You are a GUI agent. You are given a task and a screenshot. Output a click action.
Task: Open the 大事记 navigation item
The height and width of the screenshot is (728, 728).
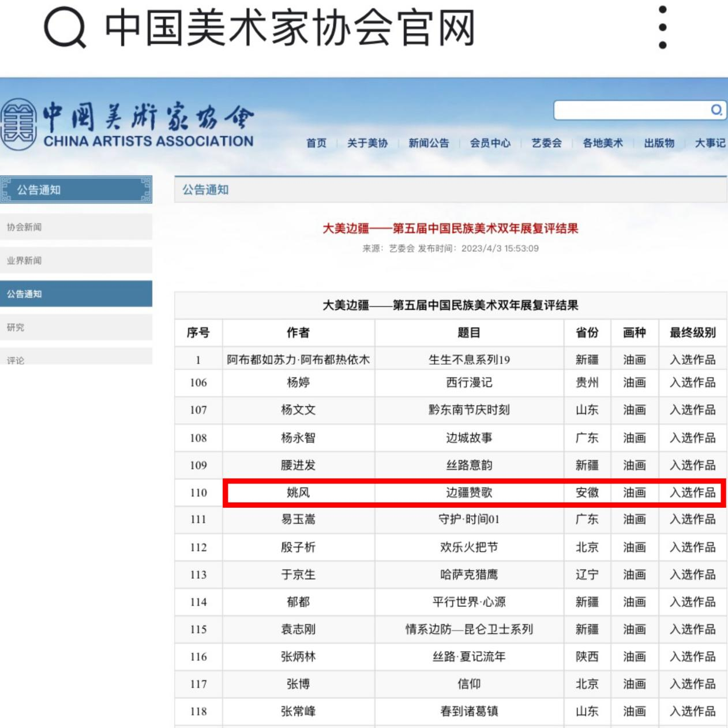[x=710, y=143]
